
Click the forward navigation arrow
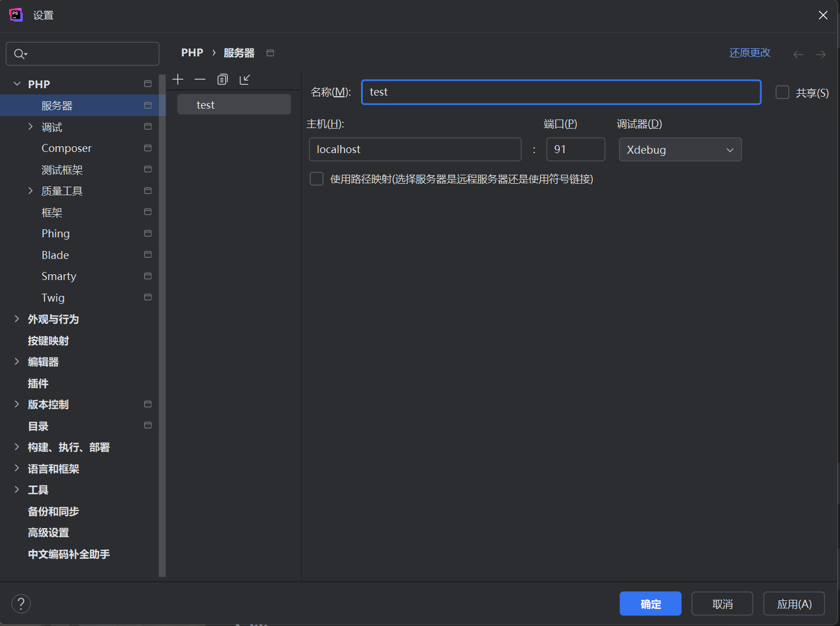point(820,55)
